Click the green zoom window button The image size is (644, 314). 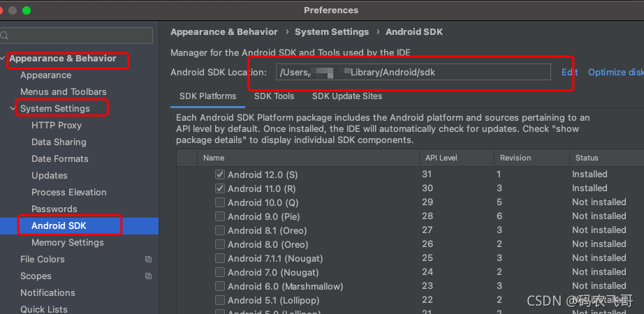27,10
